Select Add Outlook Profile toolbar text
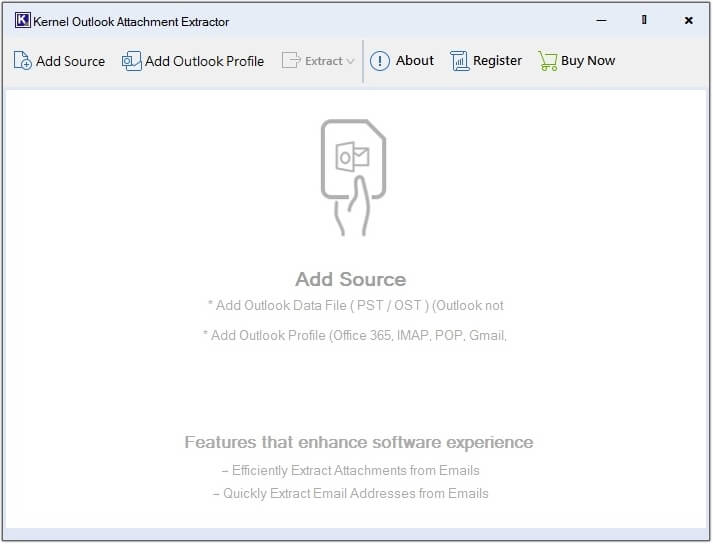The height and width of the screenshot is (544, 713). (x=204, y=61)
